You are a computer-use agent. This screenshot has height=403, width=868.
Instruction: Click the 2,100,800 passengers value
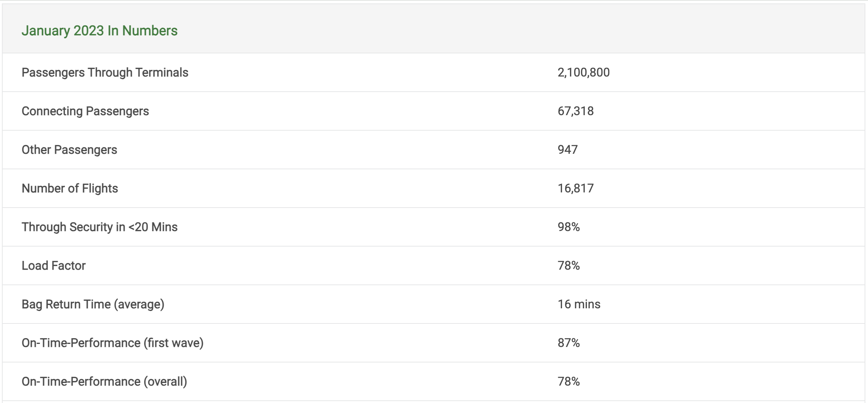point(584,72)
